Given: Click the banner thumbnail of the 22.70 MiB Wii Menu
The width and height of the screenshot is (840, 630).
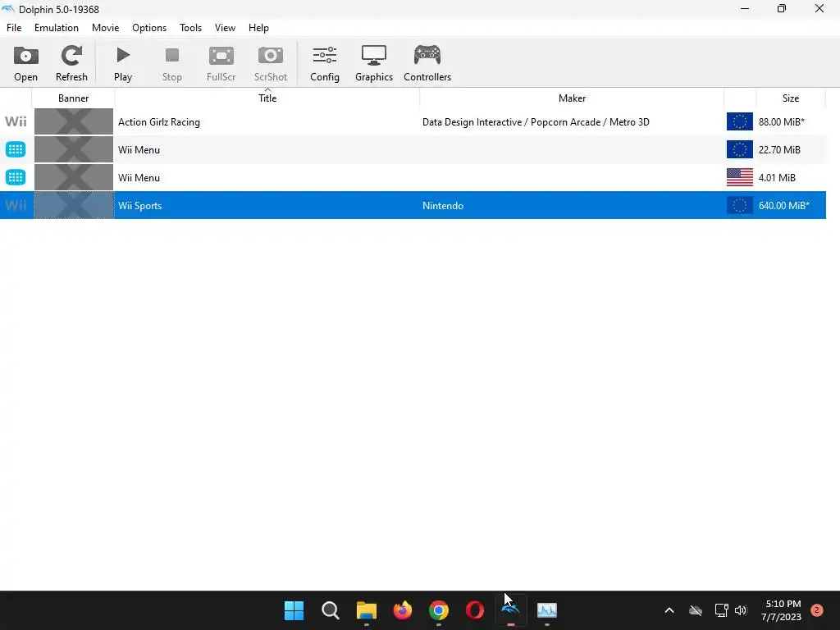Looking at the screenshot, I should [x=74, y=149].
